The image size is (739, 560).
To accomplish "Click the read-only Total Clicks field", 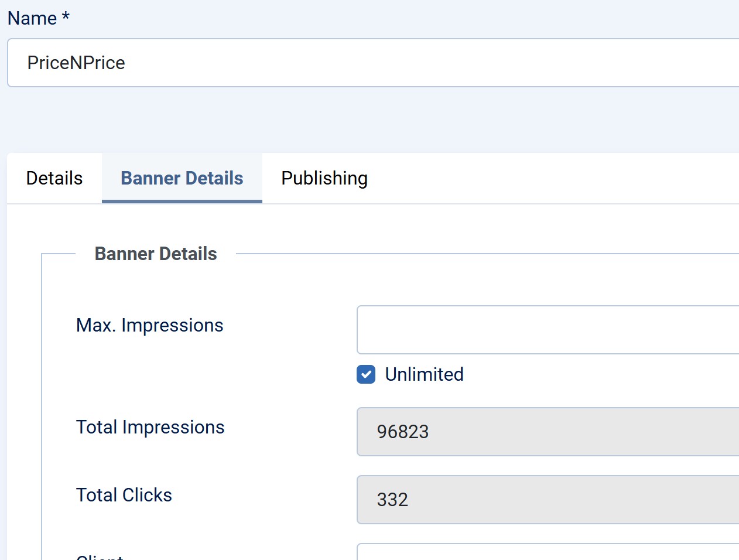I will (x=548, y=500).
